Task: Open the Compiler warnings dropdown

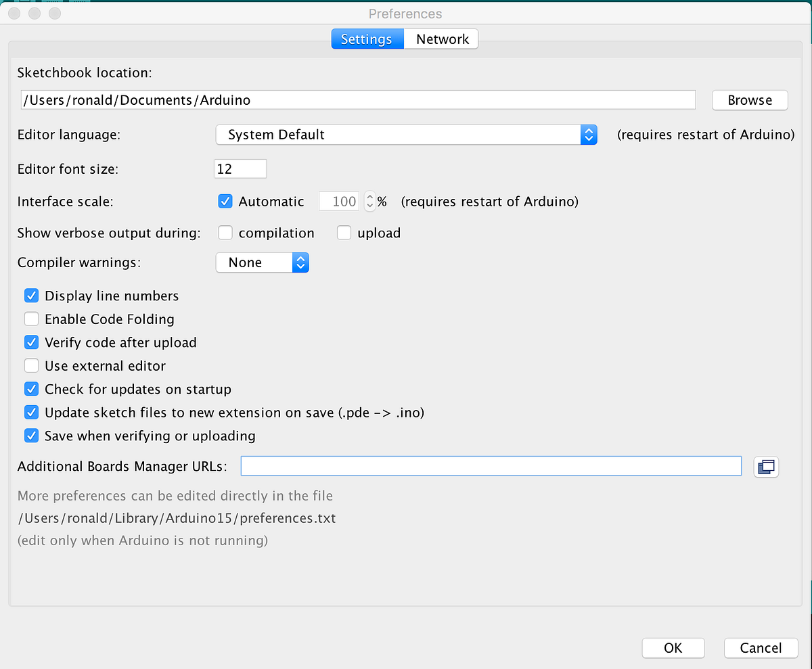Action: pos(263,262)
